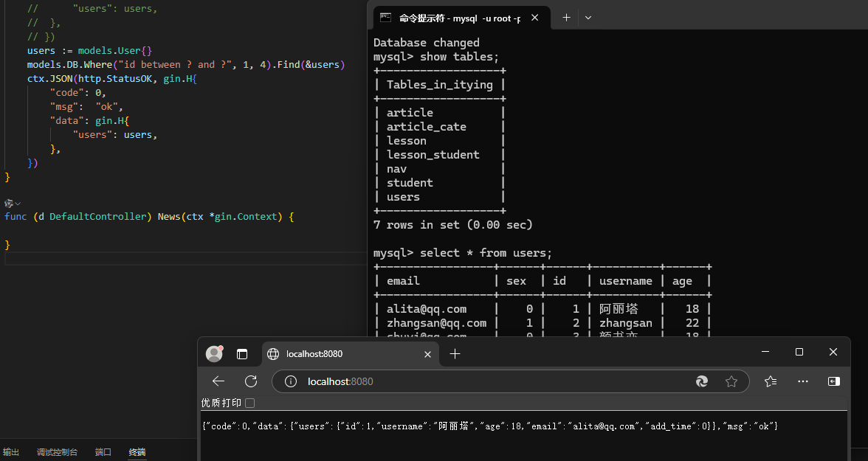Maximize the browser window
Image resolution: width=868 pixels, height=461 pixels.
tap(799, 352)
